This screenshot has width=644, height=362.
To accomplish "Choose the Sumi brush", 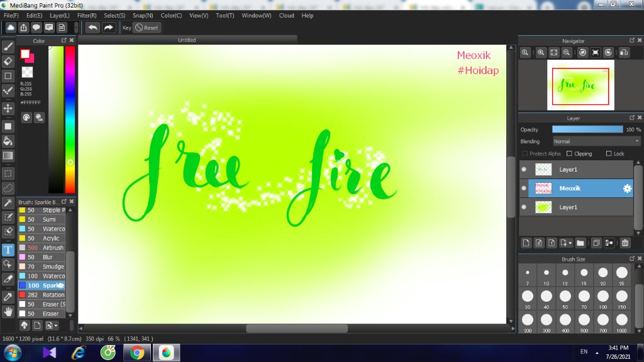I will pyautogui.click(x=42, y=219).
